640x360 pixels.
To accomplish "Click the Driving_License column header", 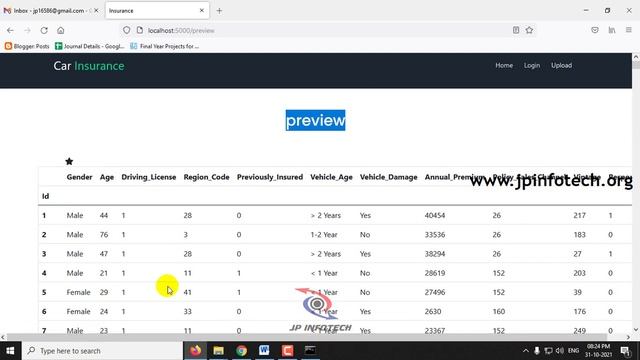I will point(149,177).
